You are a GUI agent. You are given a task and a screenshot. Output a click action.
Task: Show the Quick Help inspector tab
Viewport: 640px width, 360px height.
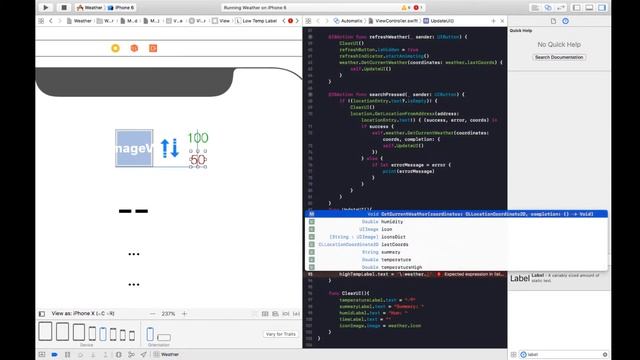pyautogui.click(x=565, y=21)
